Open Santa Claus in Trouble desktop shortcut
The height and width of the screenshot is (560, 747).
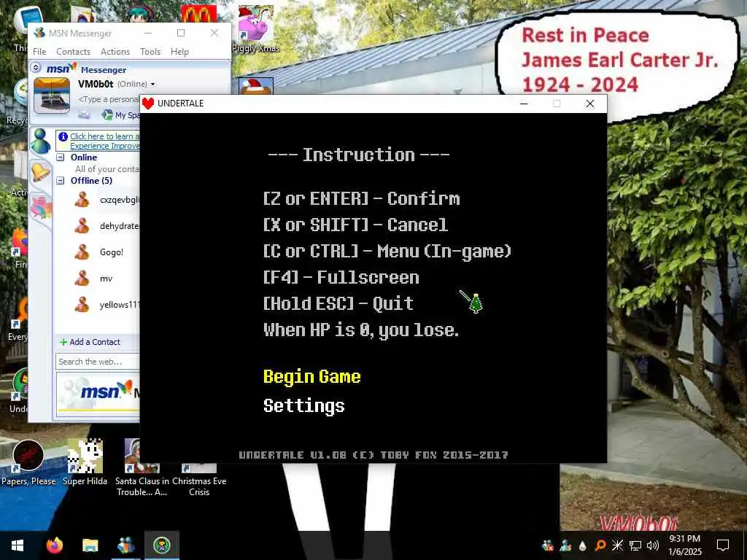pyautogui.click(x=142, y=467)
